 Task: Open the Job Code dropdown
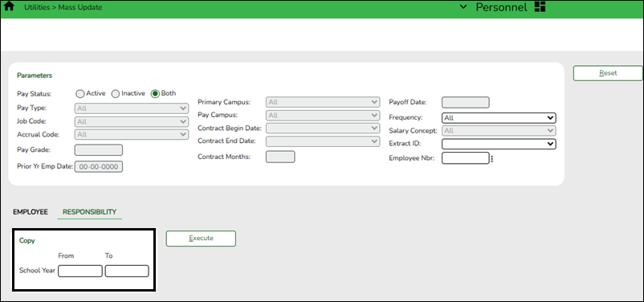coord(132,121)
